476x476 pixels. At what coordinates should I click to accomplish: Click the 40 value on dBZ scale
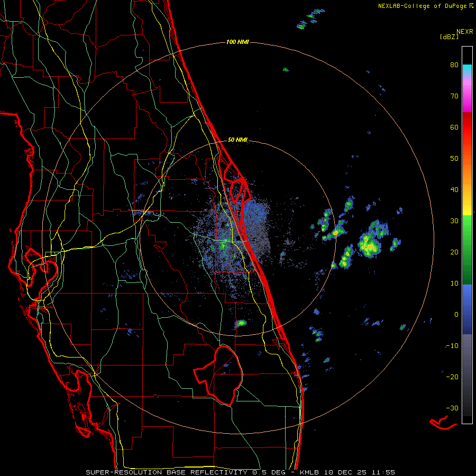454,190
